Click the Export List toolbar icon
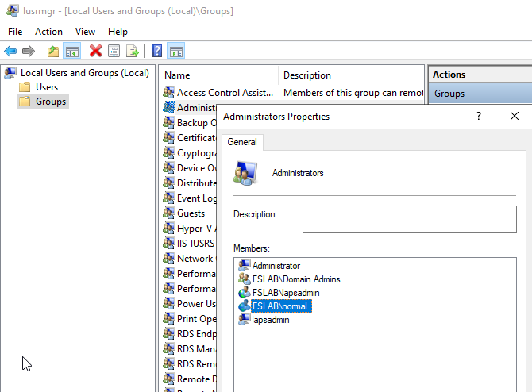The height and width of the screenshot is (392, 532). coord(133,52)
